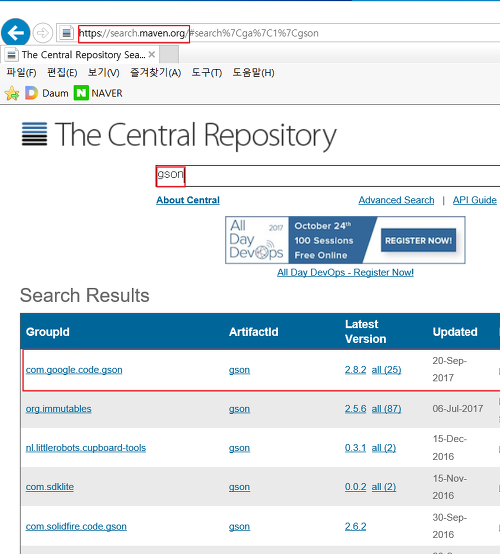
Task: Open the 파일(F) menu
Action: pos(22,73)
